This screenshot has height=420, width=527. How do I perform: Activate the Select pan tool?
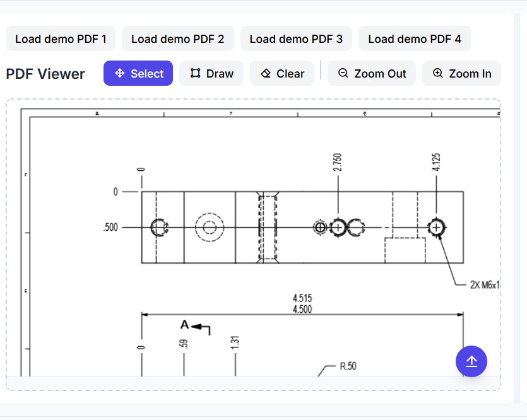point(138,73)
